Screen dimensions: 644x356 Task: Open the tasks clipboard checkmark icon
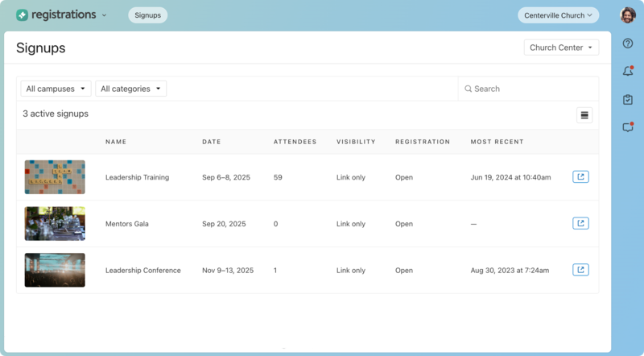pos(628,100)
